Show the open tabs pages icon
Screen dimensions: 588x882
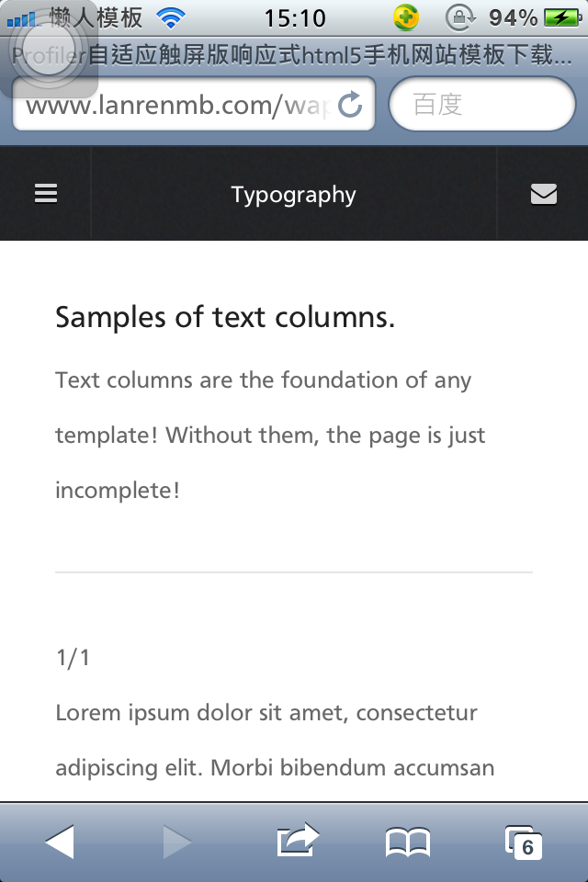[x=524, y=842]
